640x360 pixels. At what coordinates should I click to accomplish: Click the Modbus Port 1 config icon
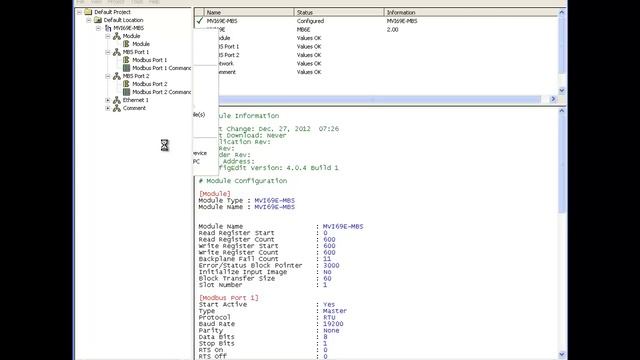(127, 60)
